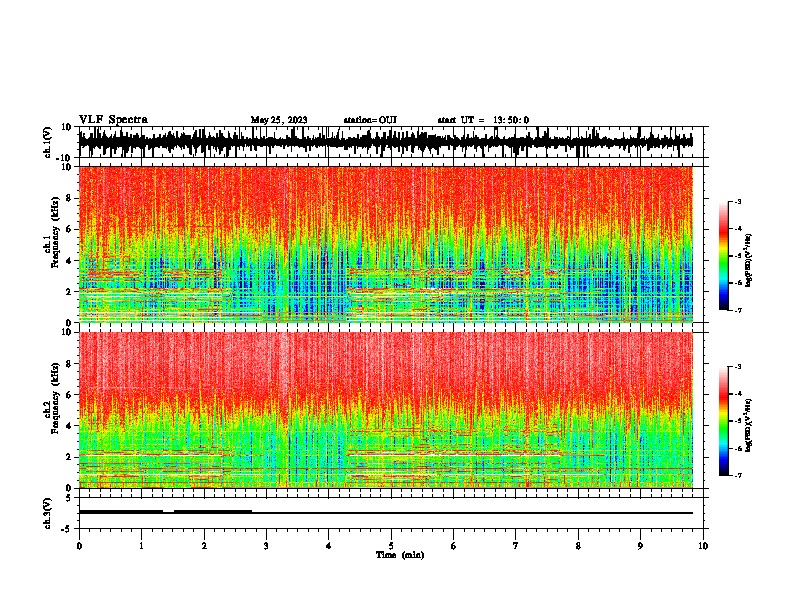
Task: Click the time axis tick label "8"
Action: (578, 546)
